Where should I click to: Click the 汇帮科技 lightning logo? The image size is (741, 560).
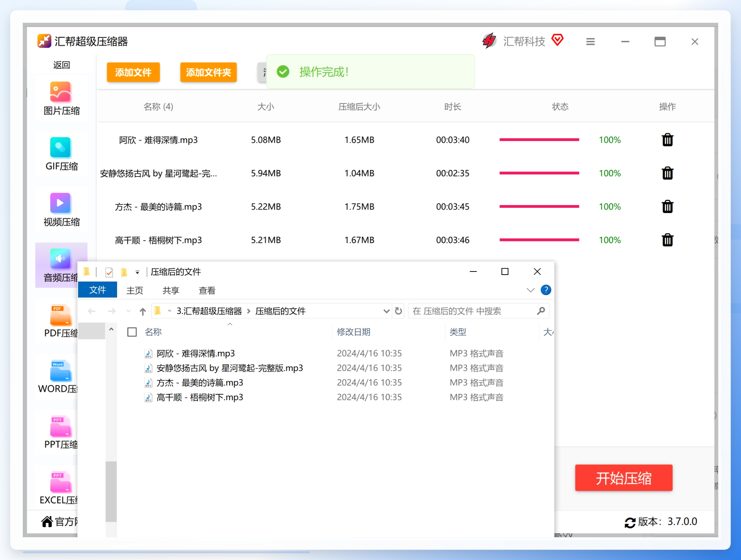click(489, 41)
